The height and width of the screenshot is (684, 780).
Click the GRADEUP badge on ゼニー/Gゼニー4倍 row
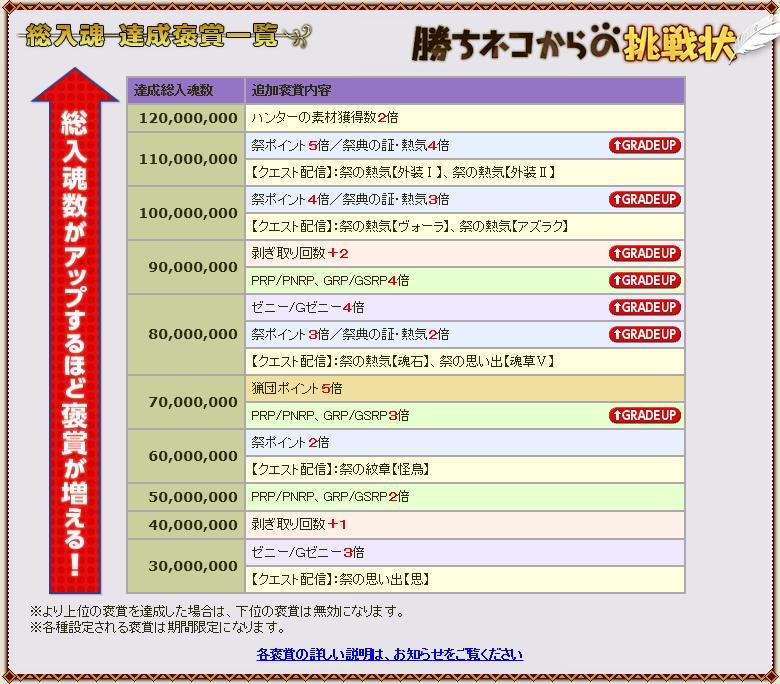645,307
